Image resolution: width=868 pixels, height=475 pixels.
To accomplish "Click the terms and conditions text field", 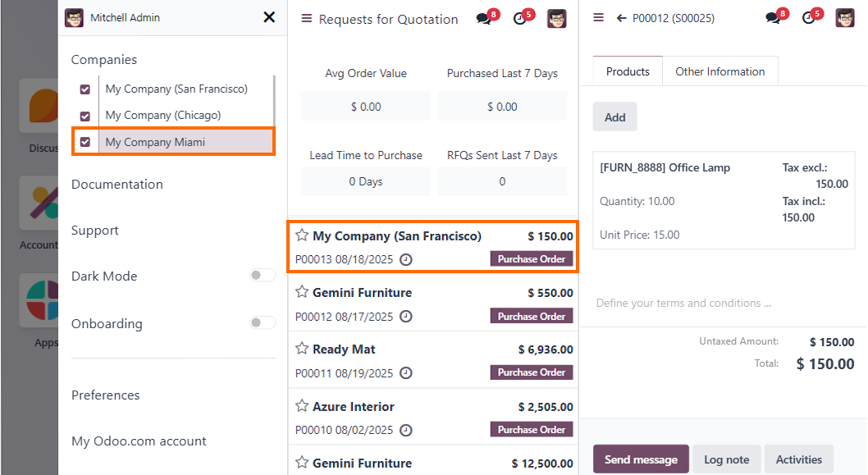I will click(683, 303).
